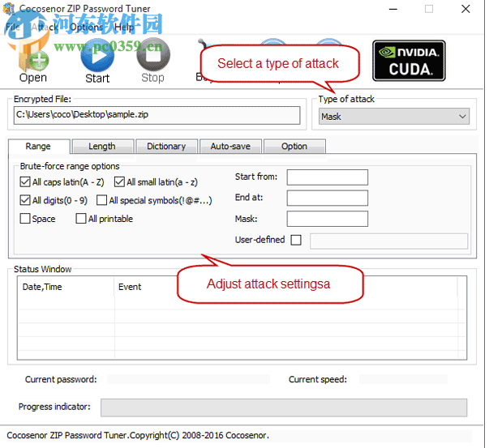Switch to the Option tab
Viewport: 489px width, 448px height.
[294, 146]
